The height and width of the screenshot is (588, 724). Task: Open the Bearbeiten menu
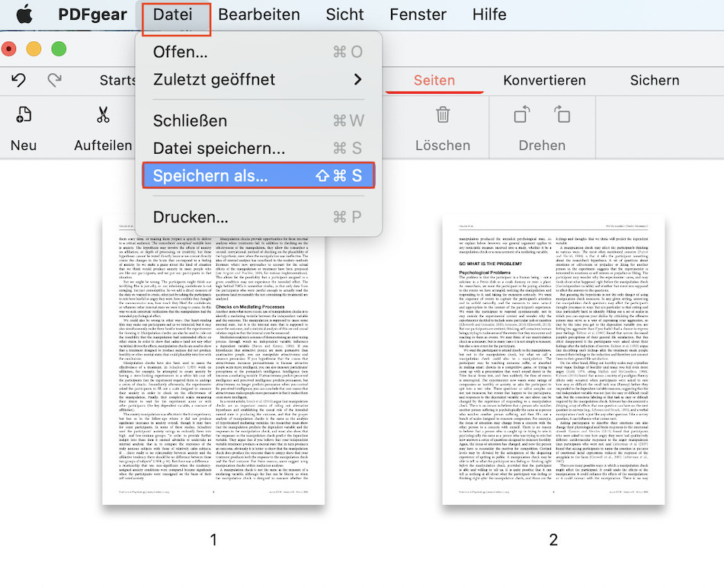pos(258,14)
